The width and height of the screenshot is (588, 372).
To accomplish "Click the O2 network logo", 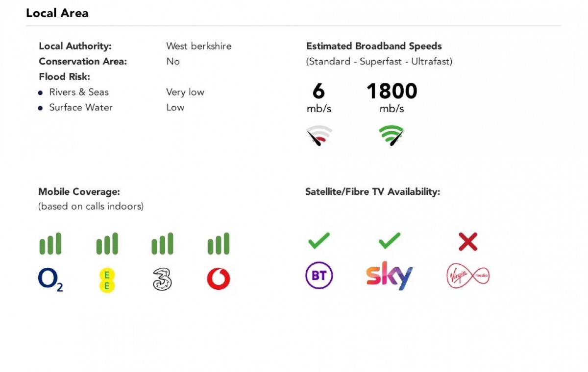I will [50, 279].
